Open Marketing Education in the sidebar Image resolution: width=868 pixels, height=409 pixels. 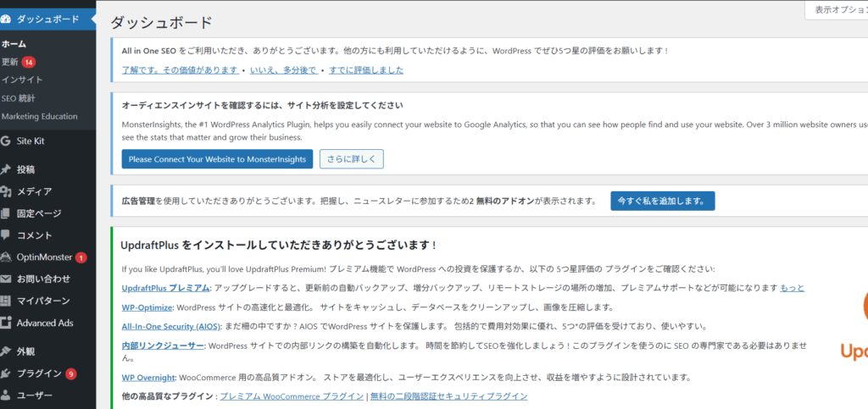(39, 117)
